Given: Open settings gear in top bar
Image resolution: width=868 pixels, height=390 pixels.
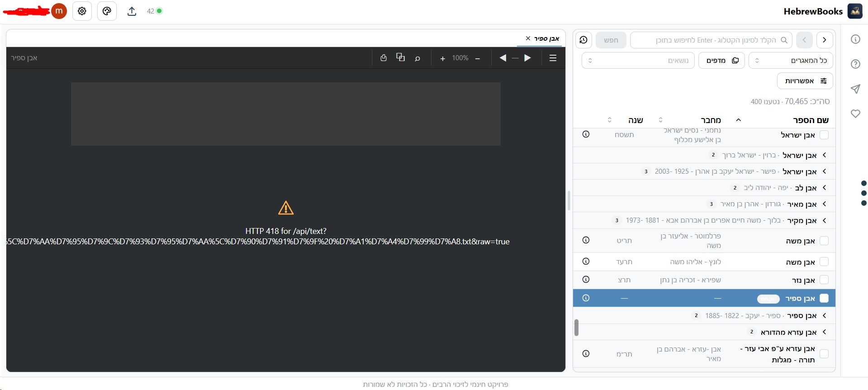Looking at the screenshot, I should tap(82, 11).
